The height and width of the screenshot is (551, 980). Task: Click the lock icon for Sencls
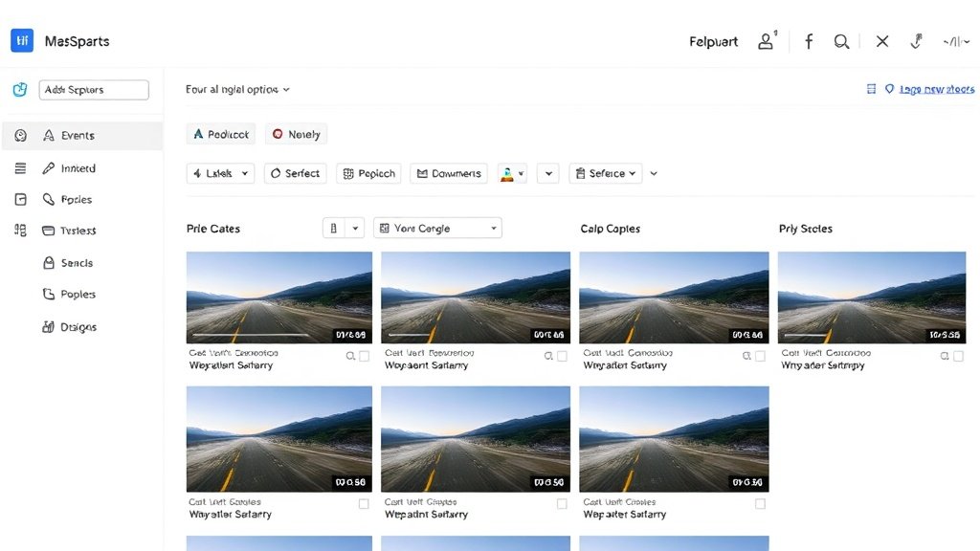coord(48,262)
